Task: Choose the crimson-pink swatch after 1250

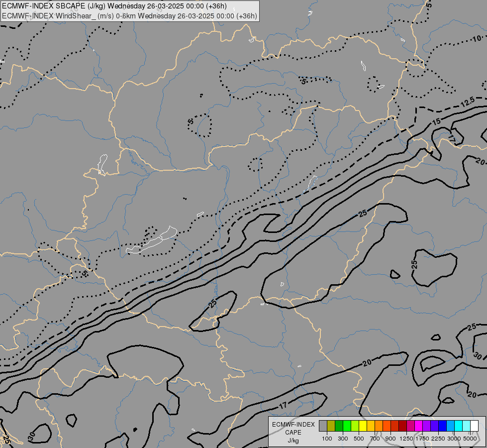Action: tap(411, 426)
